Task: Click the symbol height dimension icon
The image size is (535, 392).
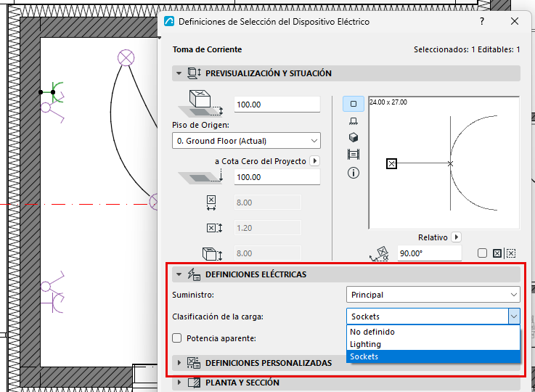Action: click(x=214, y=228)
